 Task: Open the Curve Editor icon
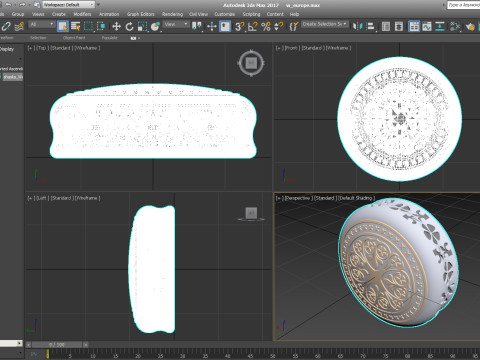click(427, 26)
